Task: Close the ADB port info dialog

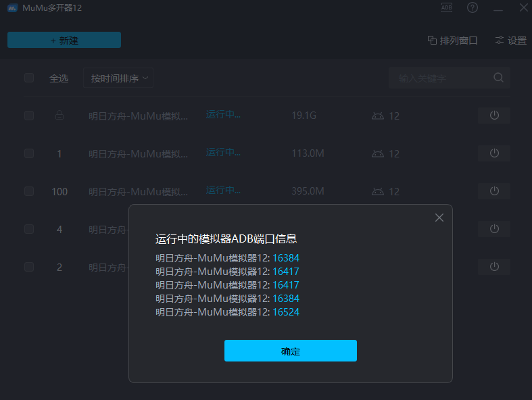Action: 439,218
